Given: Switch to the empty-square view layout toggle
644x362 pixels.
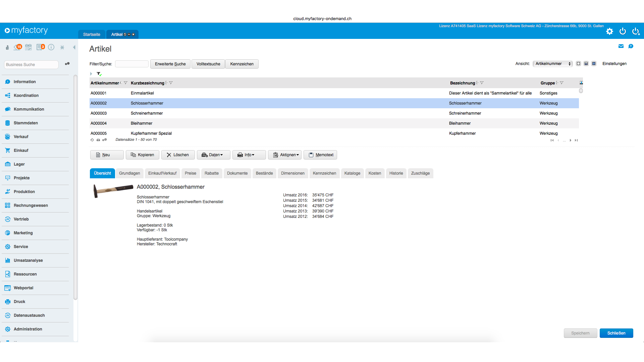Looking at the screenshot, I should click(578, 64).
